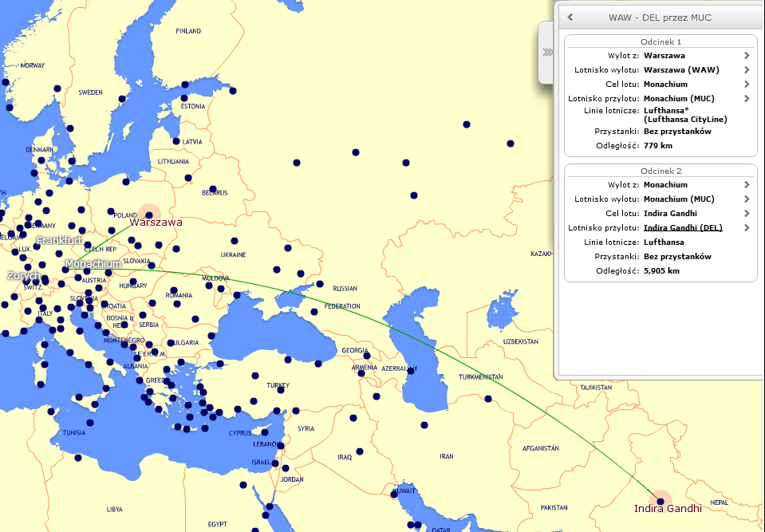
Task: Expand the 'Cel lotu: Monachium' row chevron
Action: point(747,84)
